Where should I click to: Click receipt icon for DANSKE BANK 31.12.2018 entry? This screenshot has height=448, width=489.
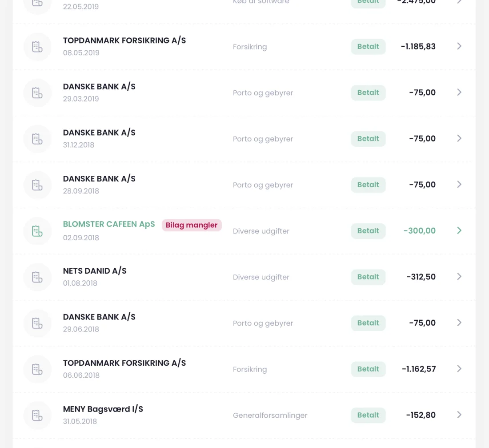coord(37,139)
